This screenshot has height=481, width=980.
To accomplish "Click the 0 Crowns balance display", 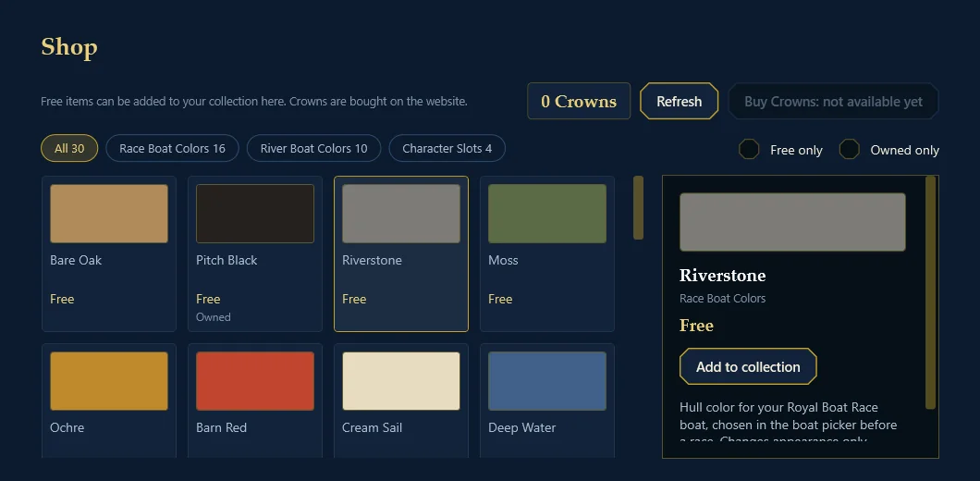I will pos(579,101).
